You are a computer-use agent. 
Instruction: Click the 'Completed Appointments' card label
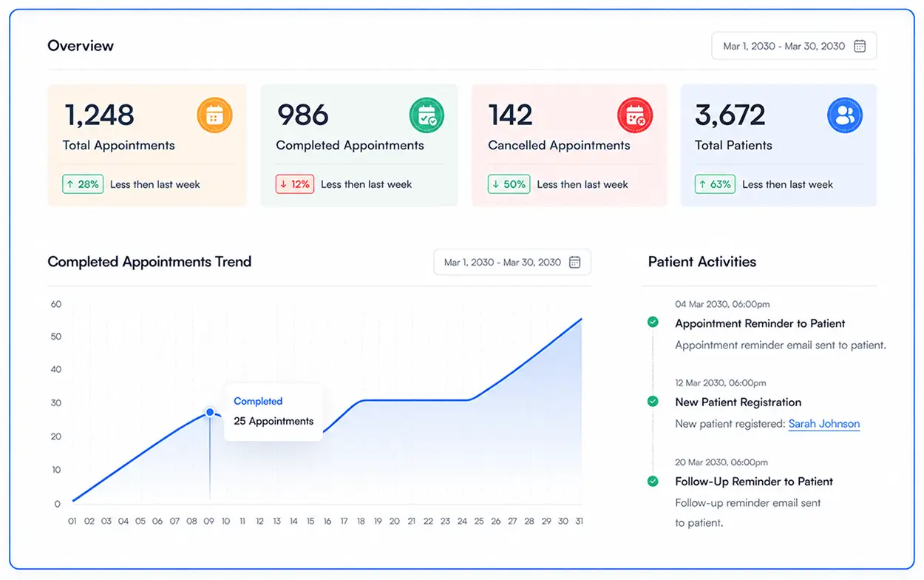(350, 146)
